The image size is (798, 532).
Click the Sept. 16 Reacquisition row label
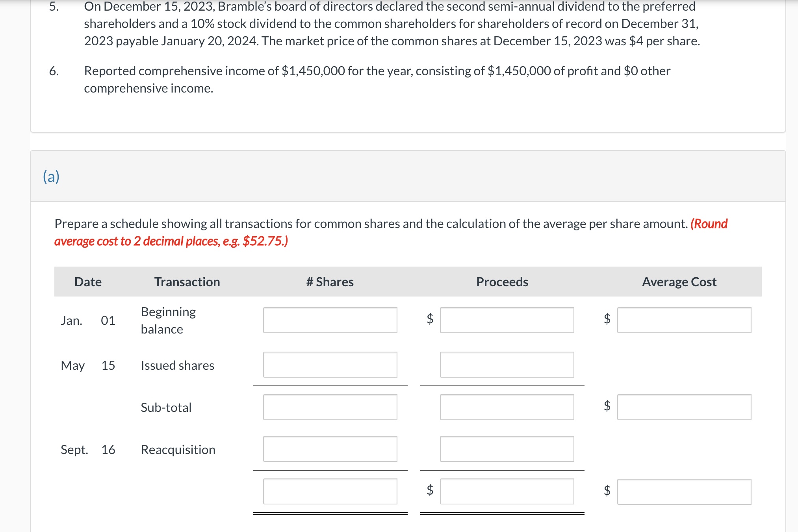click(x=178, y=450)
